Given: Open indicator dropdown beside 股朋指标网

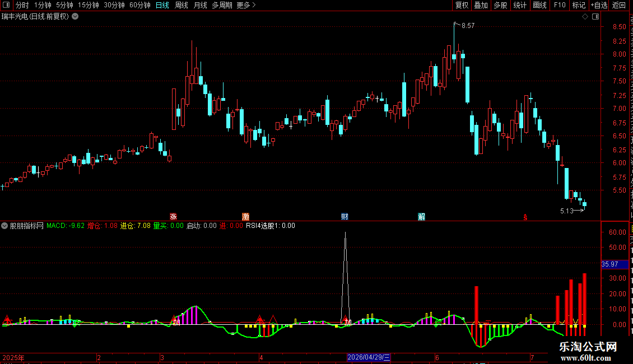Looking at the screenshot, I should coord(4,226).
